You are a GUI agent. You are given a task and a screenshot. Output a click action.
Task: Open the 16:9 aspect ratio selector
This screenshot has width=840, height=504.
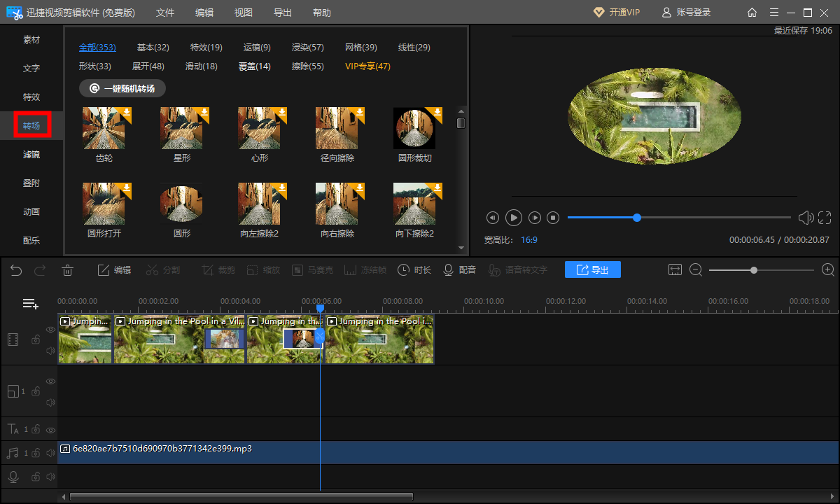click(528, 240)
